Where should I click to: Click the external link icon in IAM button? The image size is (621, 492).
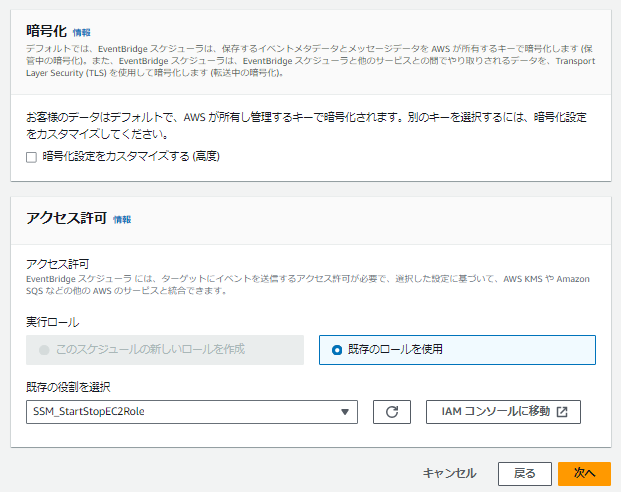[x=562, y=412]
